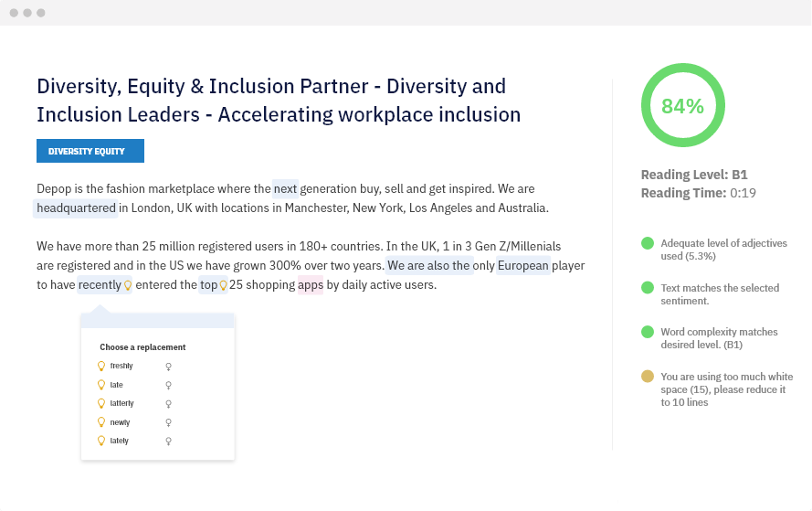
Task: Click the highlighted word 'recently'
Action: 100,284
